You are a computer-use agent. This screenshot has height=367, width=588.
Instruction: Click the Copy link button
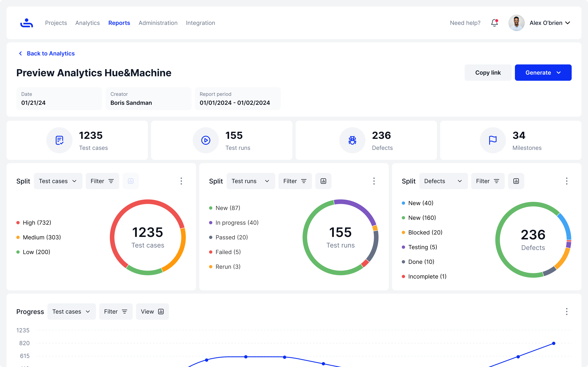point(488,73)
